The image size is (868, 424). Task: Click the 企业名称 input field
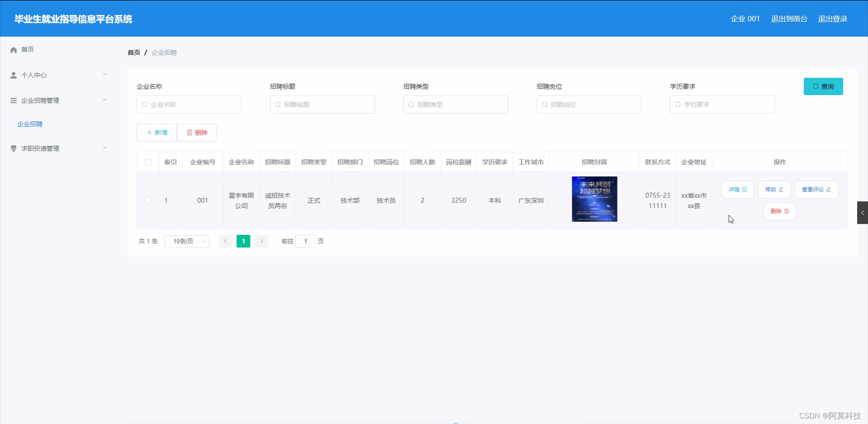click(x=189, y=104)
